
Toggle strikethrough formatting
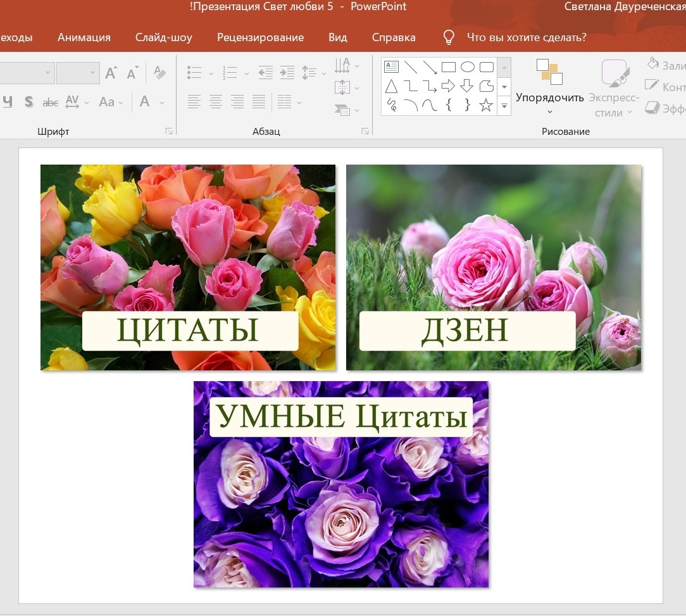(51, 103)
